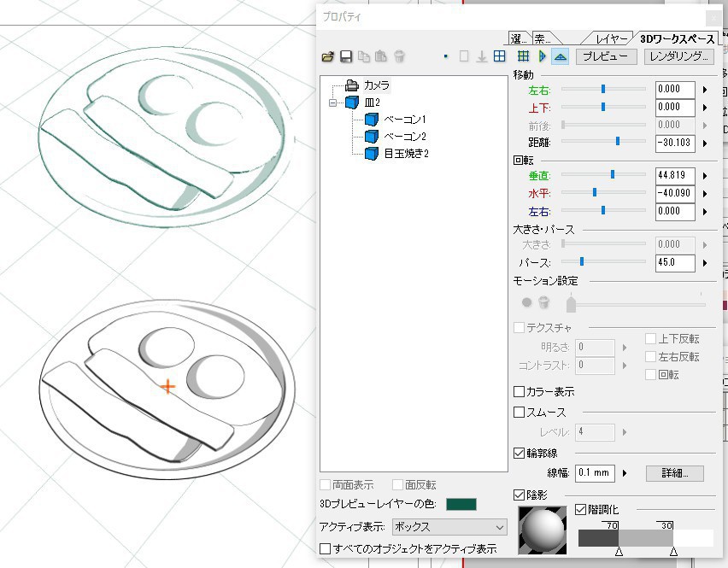Click the orange pivot cross on the plate model
The height and width of the screenshot is (568, 728).
167,387
